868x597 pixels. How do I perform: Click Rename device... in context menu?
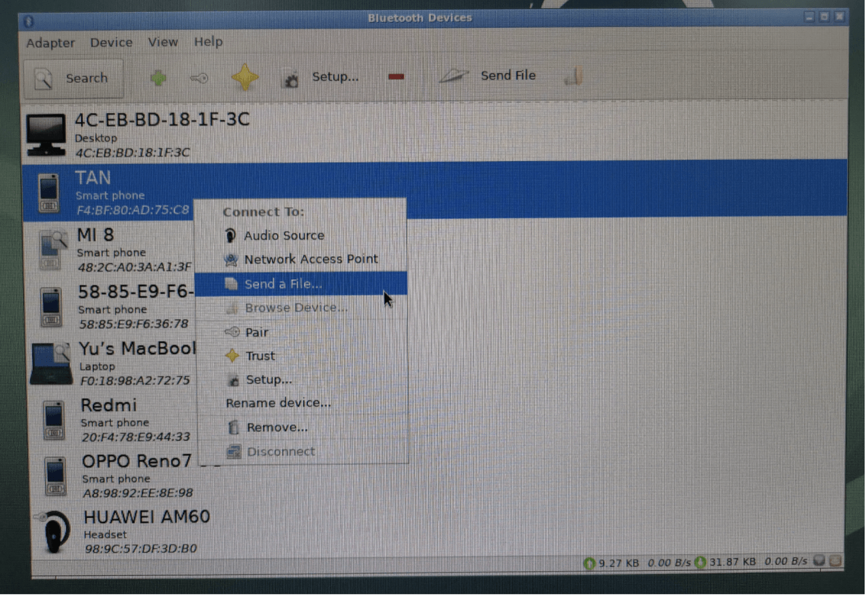coord(278,403)
